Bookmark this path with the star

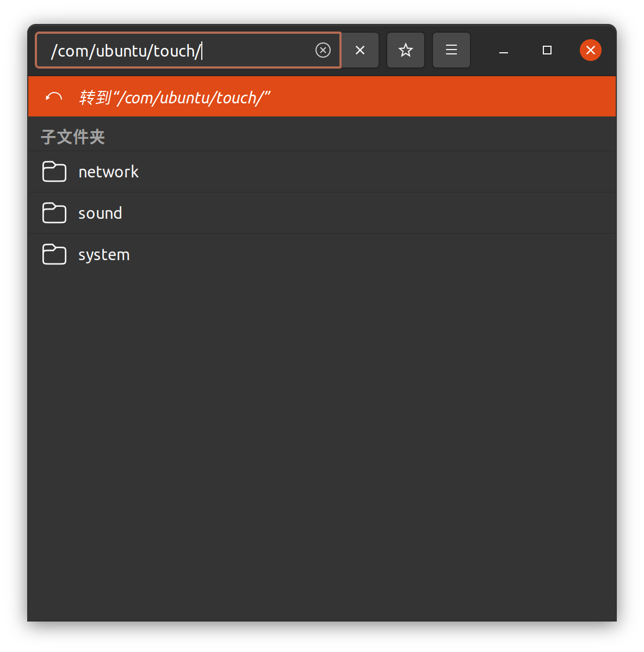click(x=406, y=50)
